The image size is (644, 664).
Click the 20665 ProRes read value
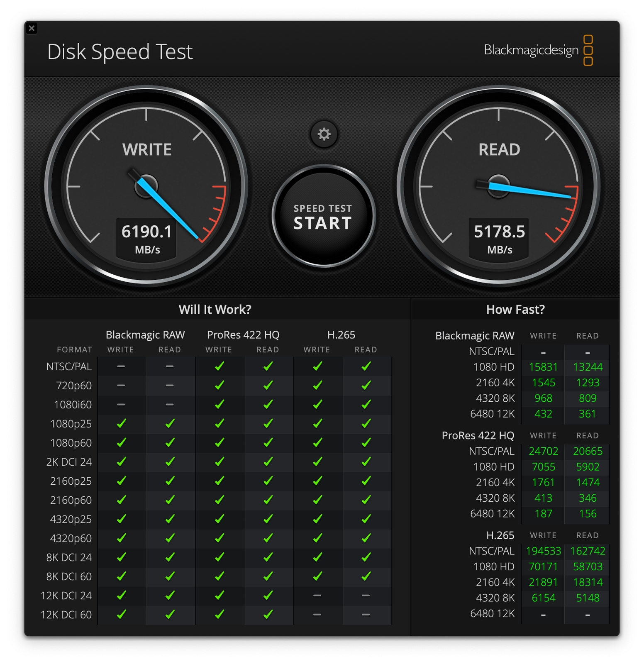click(x=588, y=452)
